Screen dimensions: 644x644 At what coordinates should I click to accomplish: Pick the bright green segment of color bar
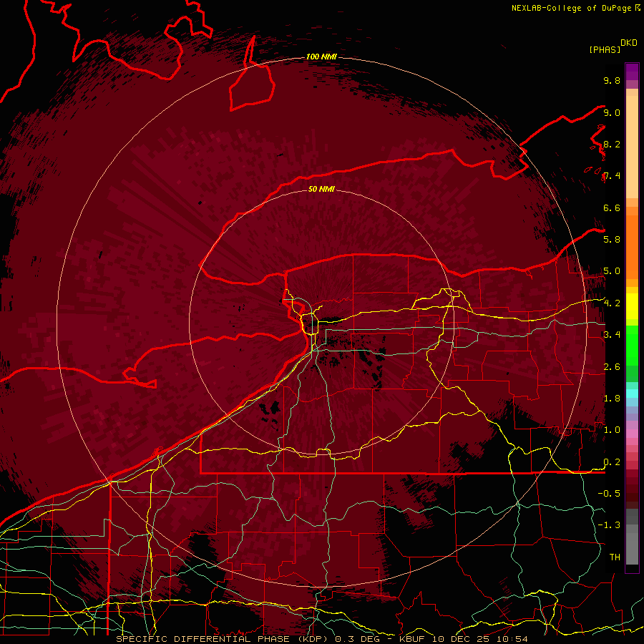pos(632,345)
